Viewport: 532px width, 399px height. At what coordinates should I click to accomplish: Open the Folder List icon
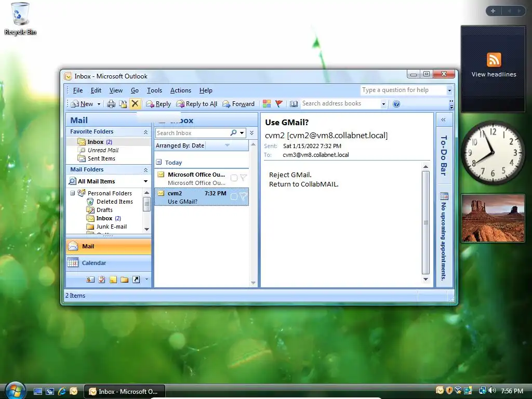[125, 280]
